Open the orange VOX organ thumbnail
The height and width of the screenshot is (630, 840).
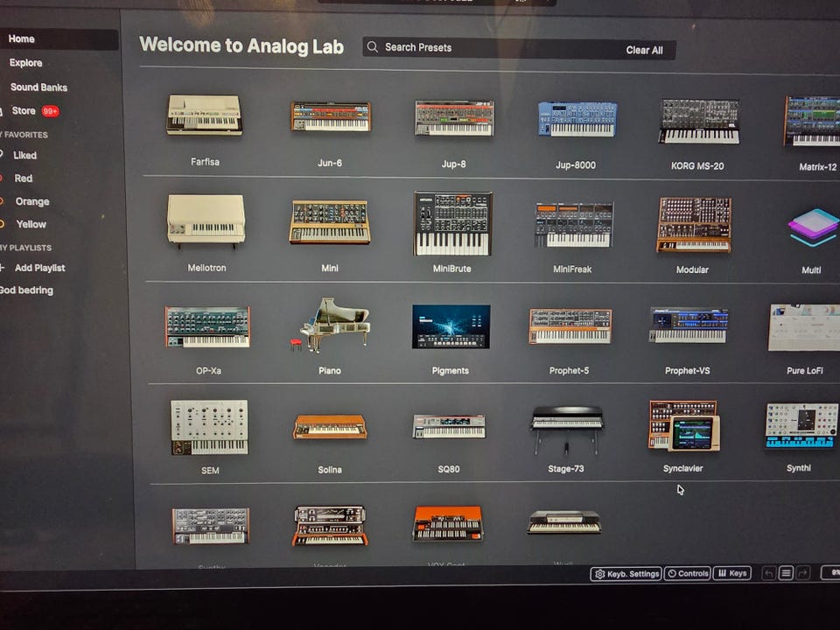tap(448, 523)
